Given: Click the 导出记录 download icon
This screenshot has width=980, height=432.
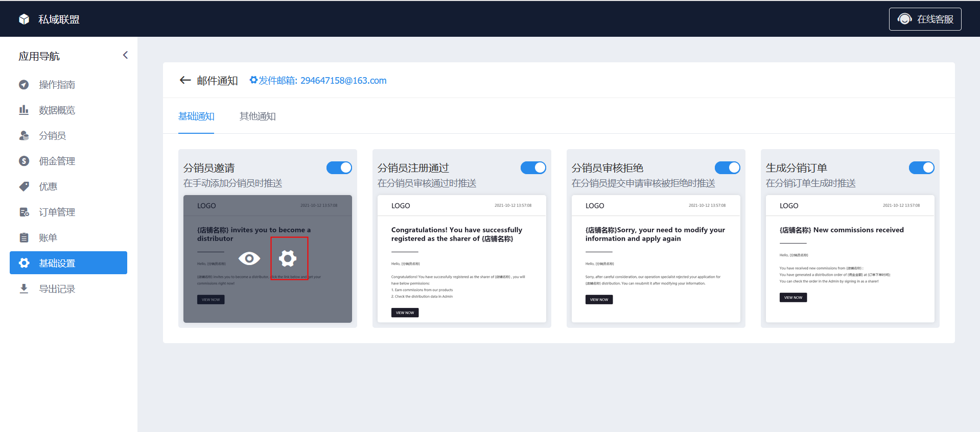Looking at the screenshot, I should [24, 289].
